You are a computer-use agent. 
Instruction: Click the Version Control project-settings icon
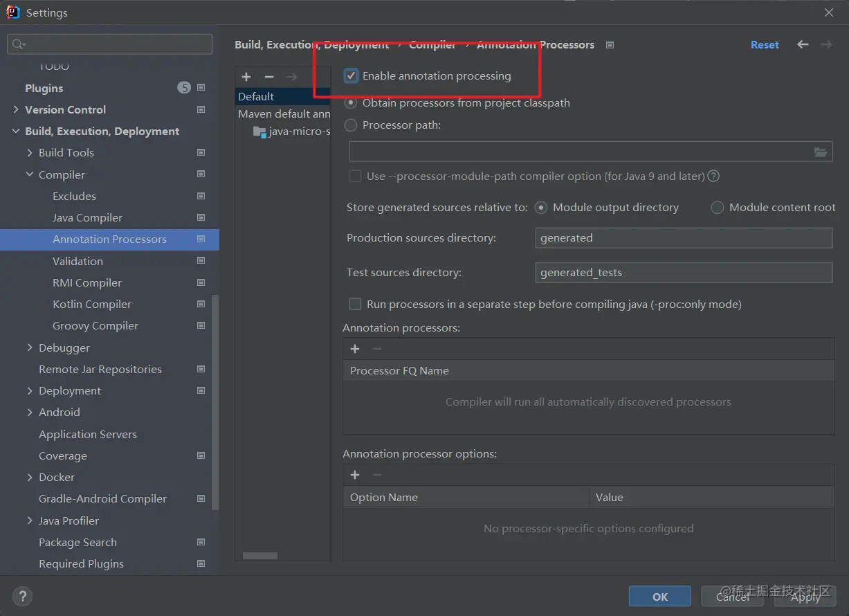[x=201, y=109]
